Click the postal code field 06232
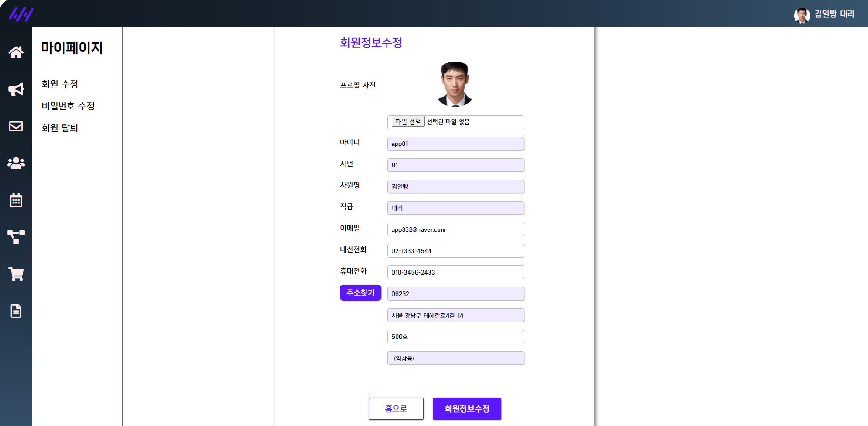This screenshot has height=426, width=868. coord(456,294)
